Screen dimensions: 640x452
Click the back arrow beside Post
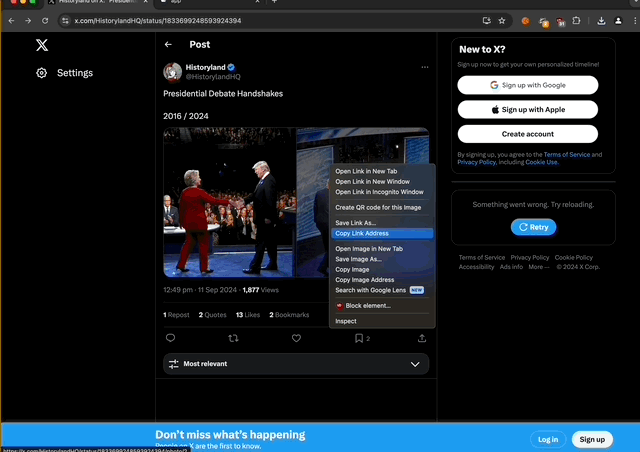(168, 45)
